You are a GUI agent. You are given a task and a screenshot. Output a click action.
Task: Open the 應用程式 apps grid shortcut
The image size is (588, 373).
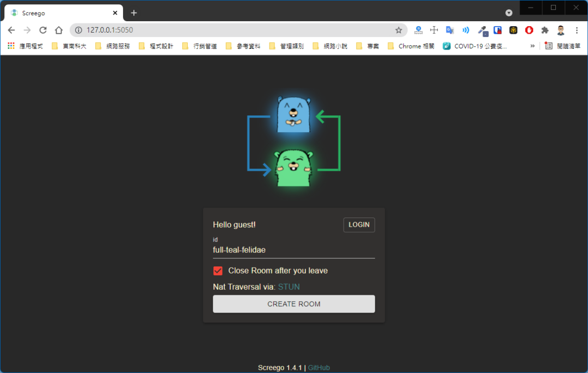pos(25,46)
